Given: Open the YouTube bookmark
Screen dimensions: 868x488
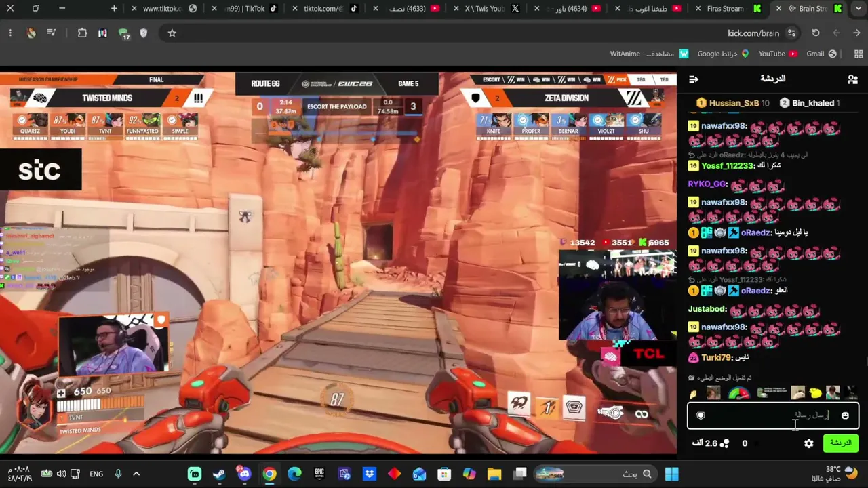Looking at the screenshot, I should (x=778, y=54).
